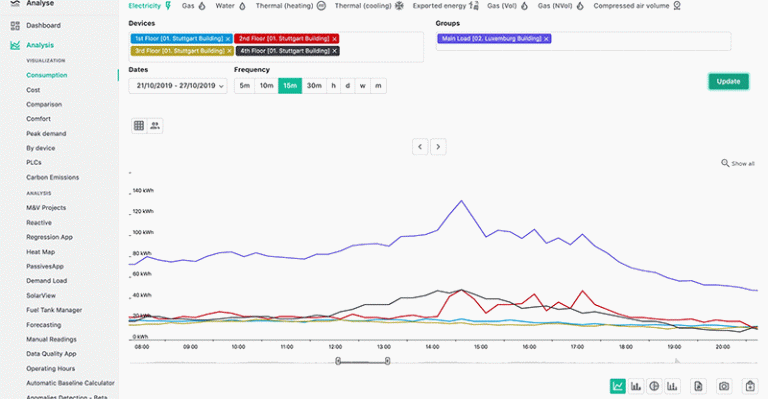Image resolution: width=768 pixels, height=399 pixels.
Task: Set frequency to daily (d)
Action: [348, 86]
